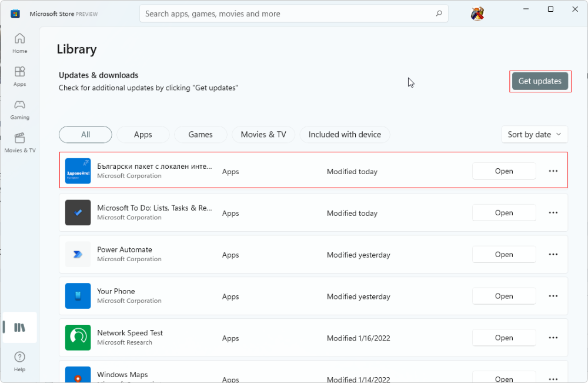
Task: Click Microsoft To Do: Lists, Tasks title
Action: click(x=155, y=208)
